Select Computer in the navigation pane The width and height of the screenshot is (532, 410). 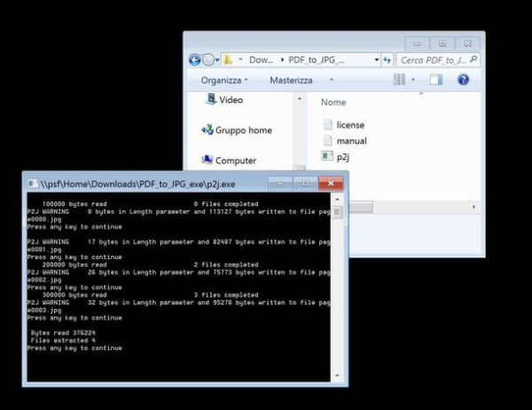pyautogui.click(x=235, y=161)
